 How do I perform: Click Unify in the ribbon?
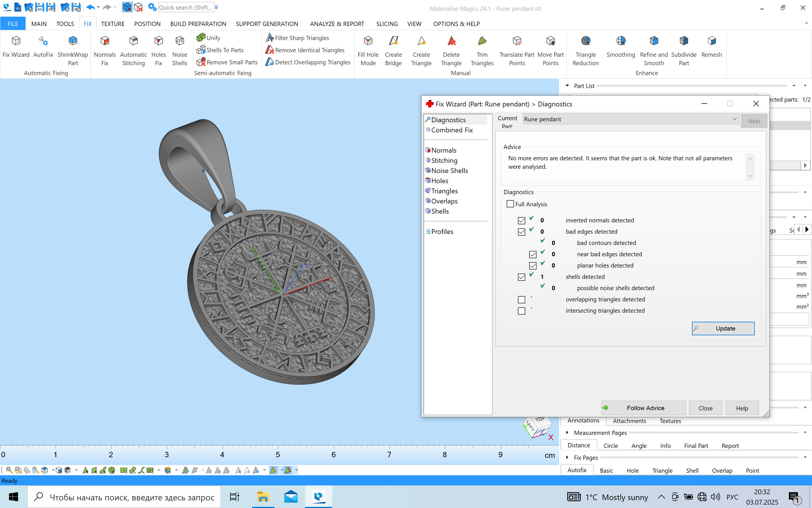(208, 38)
